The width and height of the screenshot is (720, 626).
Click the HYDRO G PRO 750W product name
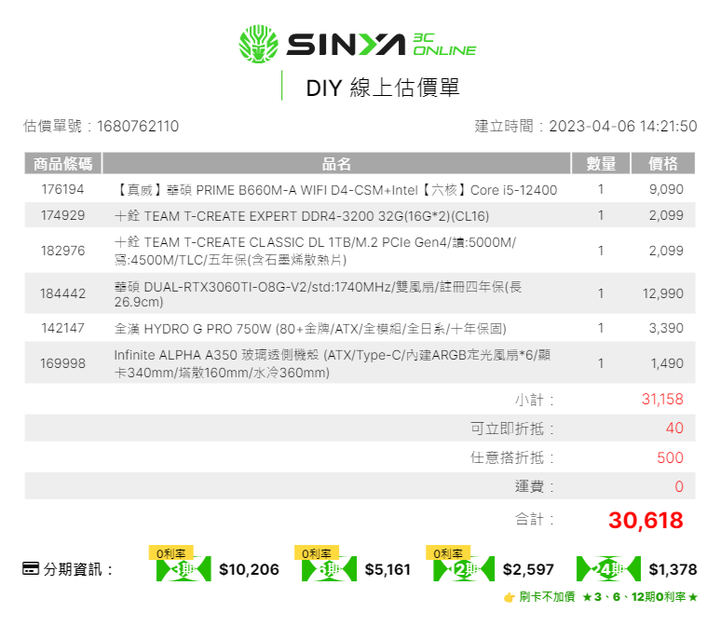[x=310, y=328]
